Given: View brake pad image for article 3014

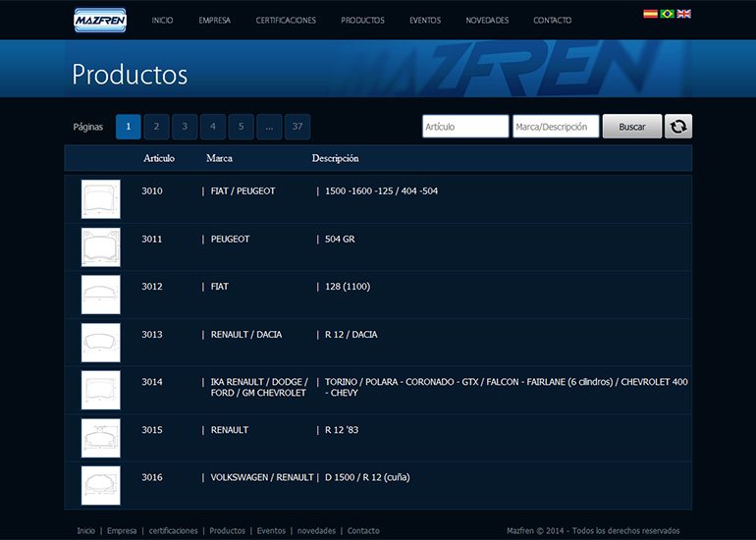Looking at the screenshot, I should (101, 390).
